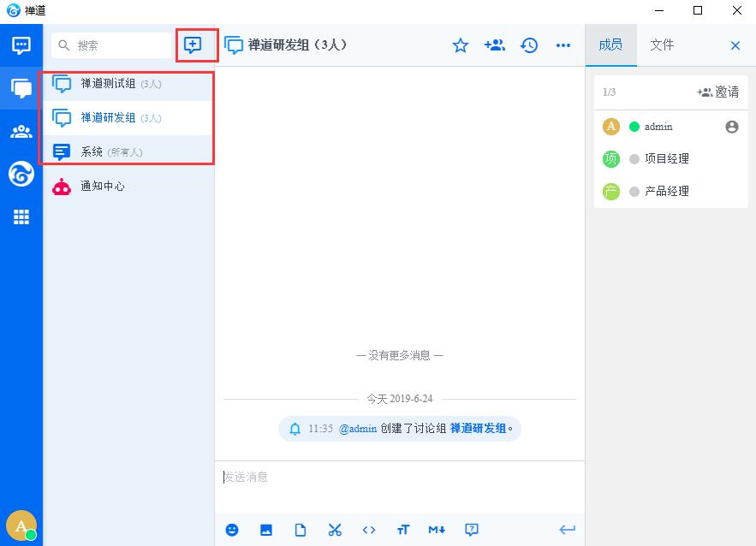
Task: Switch to the 文件 tab
Action: pyautogui.click(x=662, y=45)
